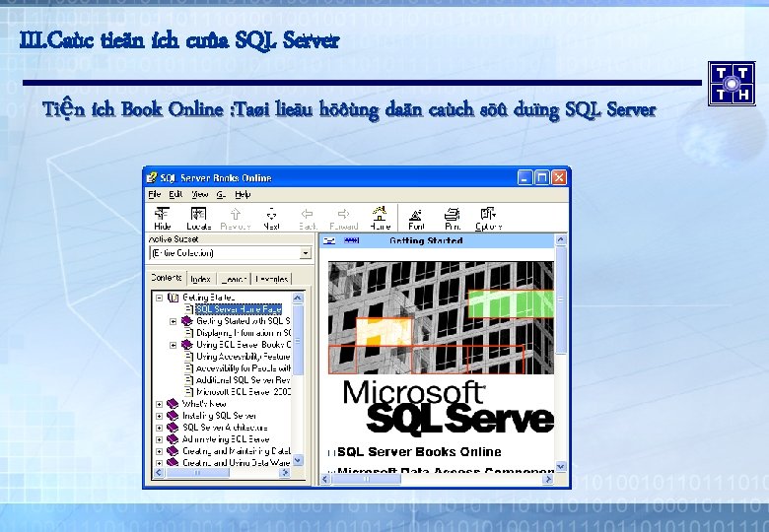Click the Print toolbar button

[453, 218]
